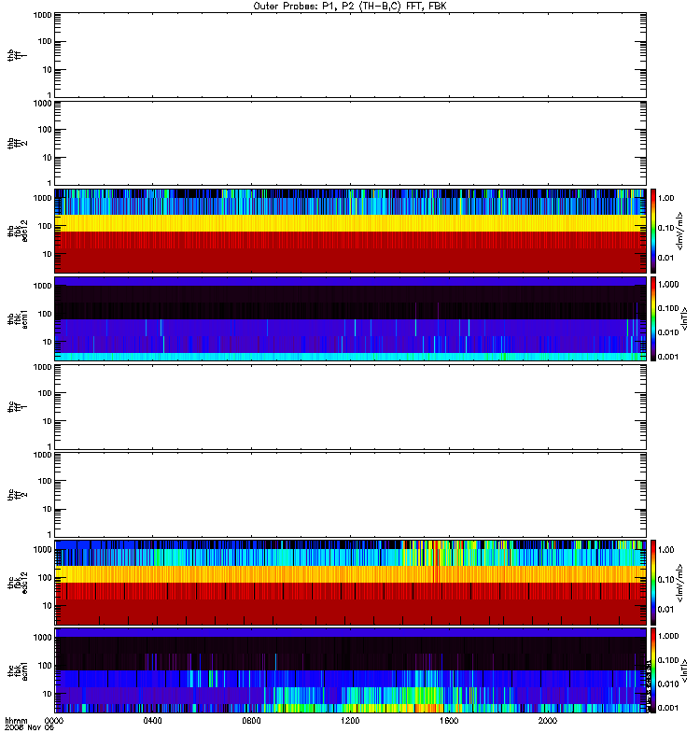
Task: Click the "0.01" value on thb edc12 color bar
Action: tap(665, 258)
